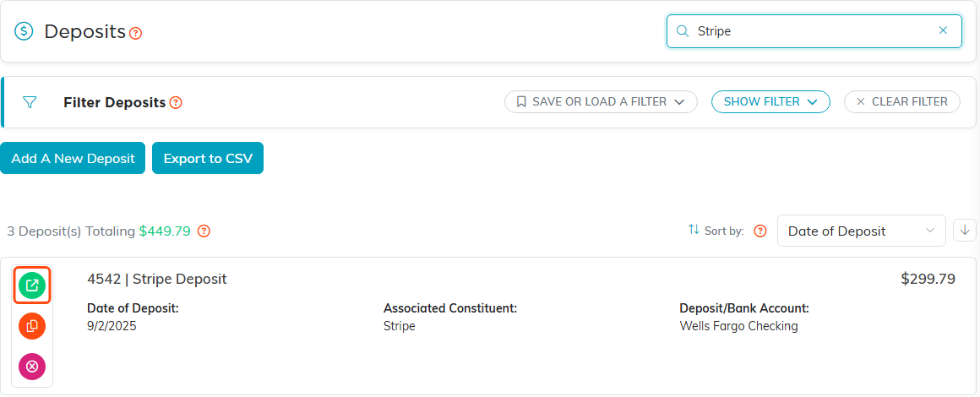
Task: Duplicate deposit with the orange copy icon
Action: point(32,326)
